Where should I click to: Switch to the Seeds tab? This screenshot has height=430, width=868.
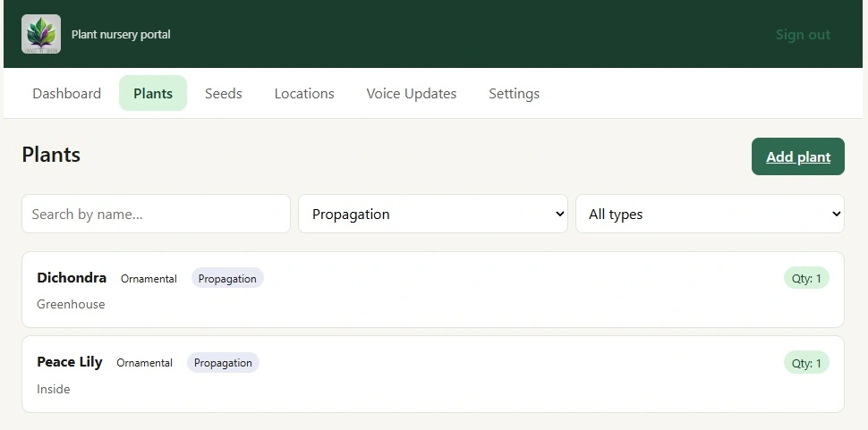pyautogui.click(x=224, y=93)
